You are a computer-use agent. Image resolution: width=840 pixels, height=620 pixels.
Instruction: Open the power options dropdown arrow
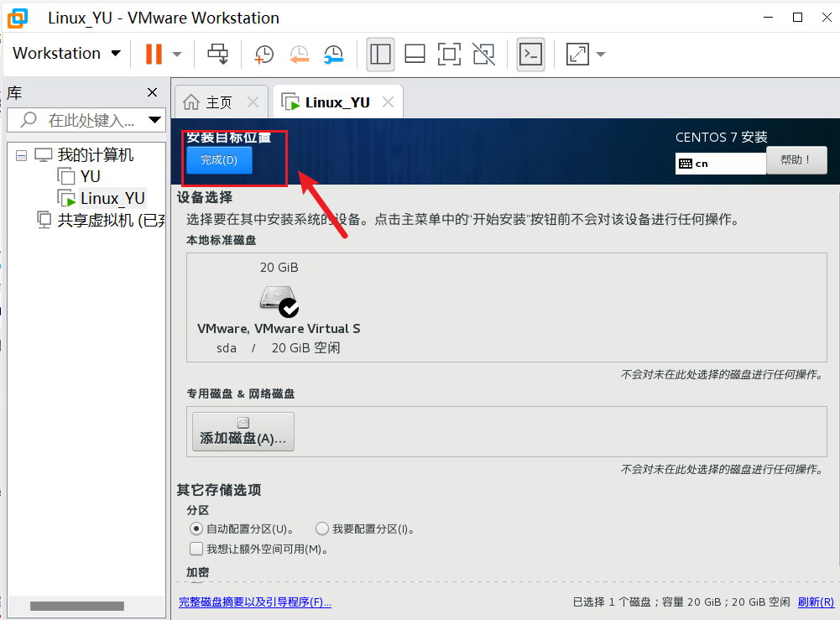(177, 54)
